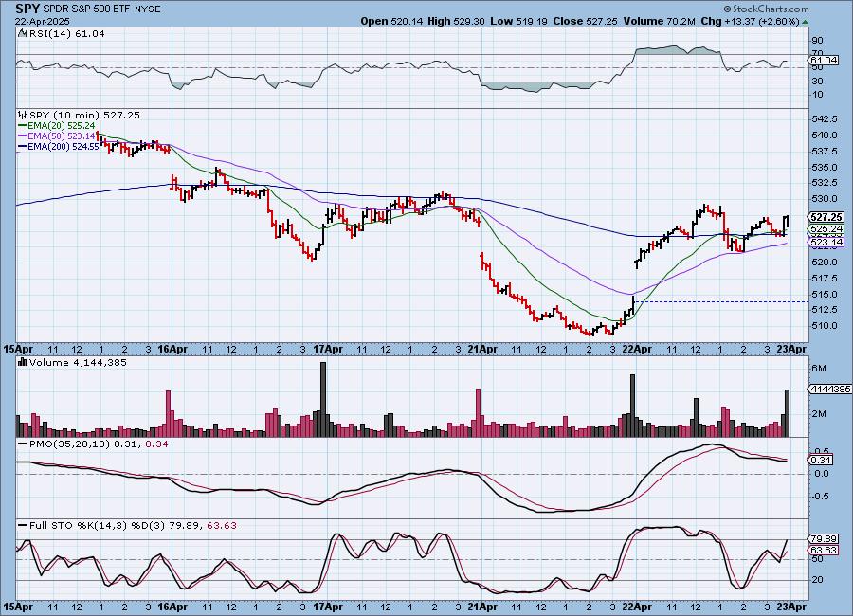This screenshot has height=616, width=853.
Task: Click the black line swatch before PMO(35,20,10)
Action: click(x=23, y=444)
